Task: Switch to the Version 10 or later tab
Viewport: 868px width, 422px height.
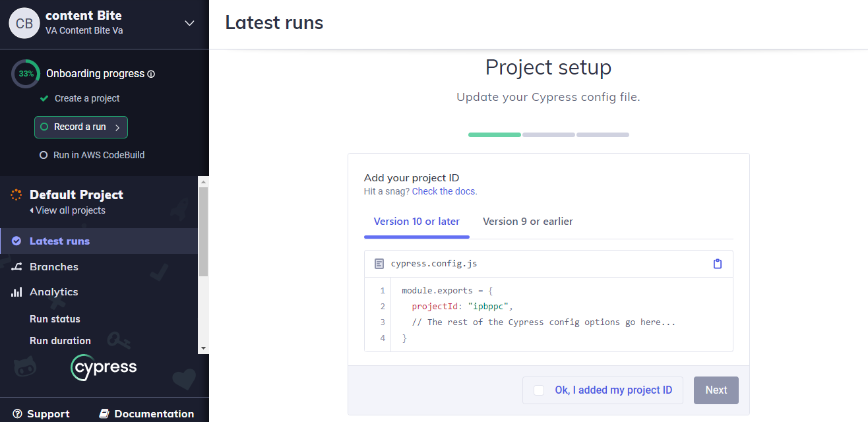Action: coord(417,222)
